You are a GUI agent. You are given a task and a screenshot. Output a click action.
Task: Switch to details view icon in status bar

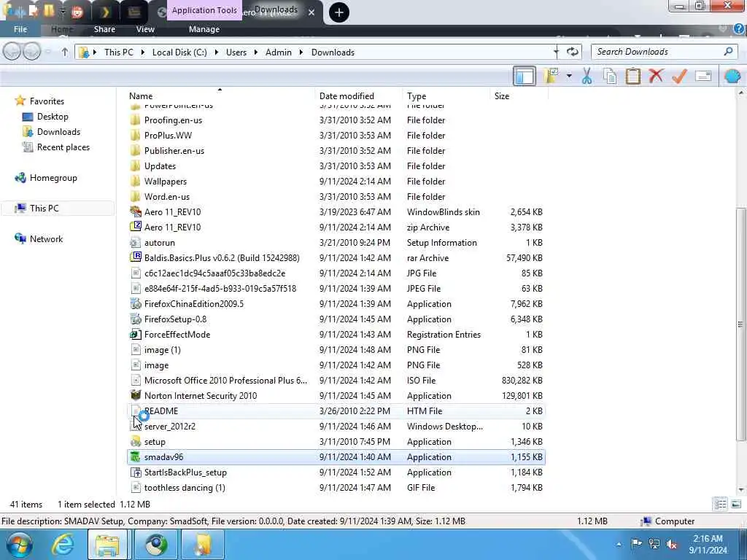coord(720,505)
